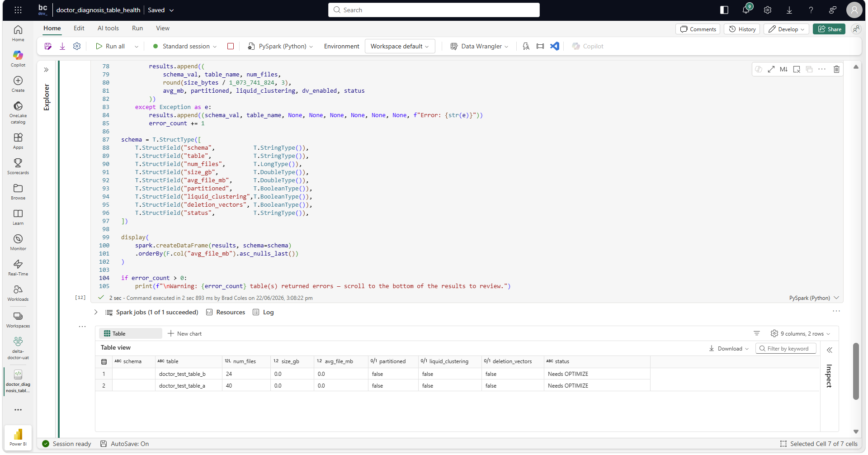
Task: Toggle the AutoSave On indicator
Action: point(125,444)
